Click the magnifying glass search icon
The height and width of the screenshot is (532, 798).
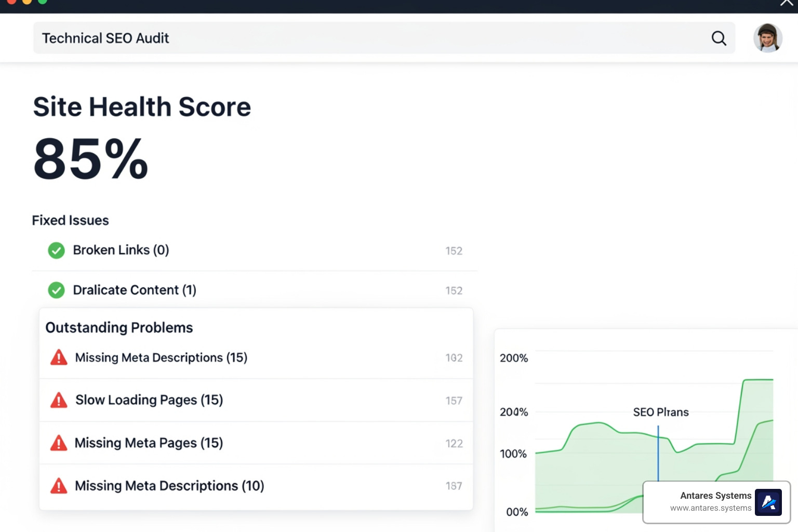719,38
